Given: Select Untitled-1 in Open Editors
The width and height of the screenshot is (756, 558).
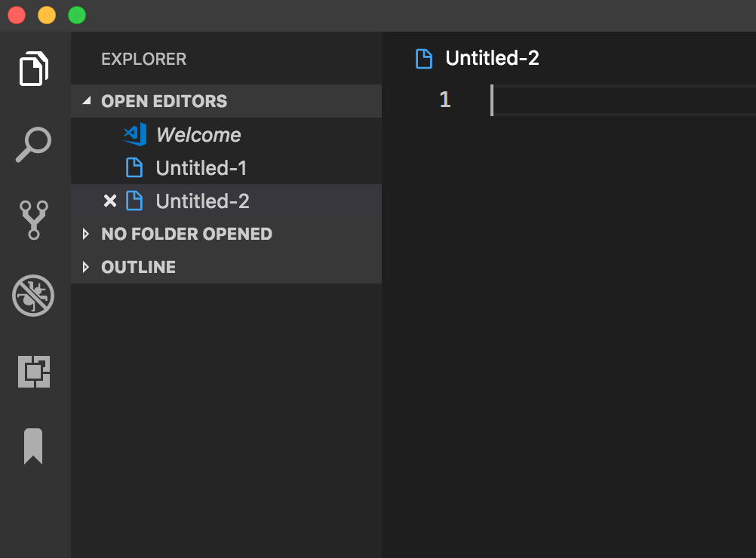Looking at the screenshot, I should tap(201, 167).
